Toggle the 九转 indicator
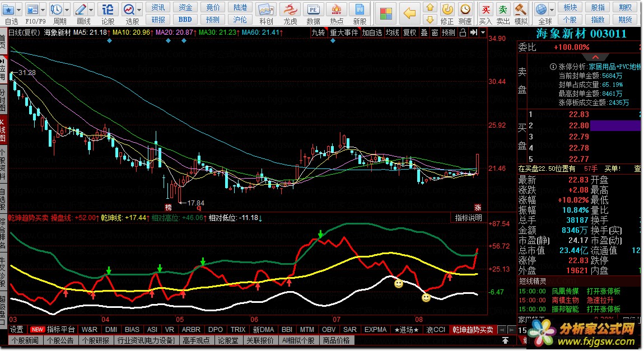This screenshot has width=644, height=351. [318, 32]
